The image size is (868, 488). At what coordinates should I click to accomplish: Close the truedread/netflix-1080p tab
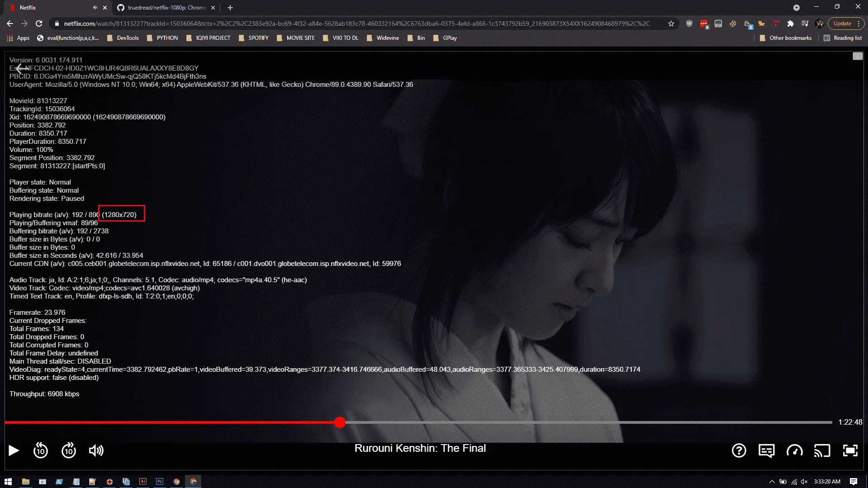point(213,8)
